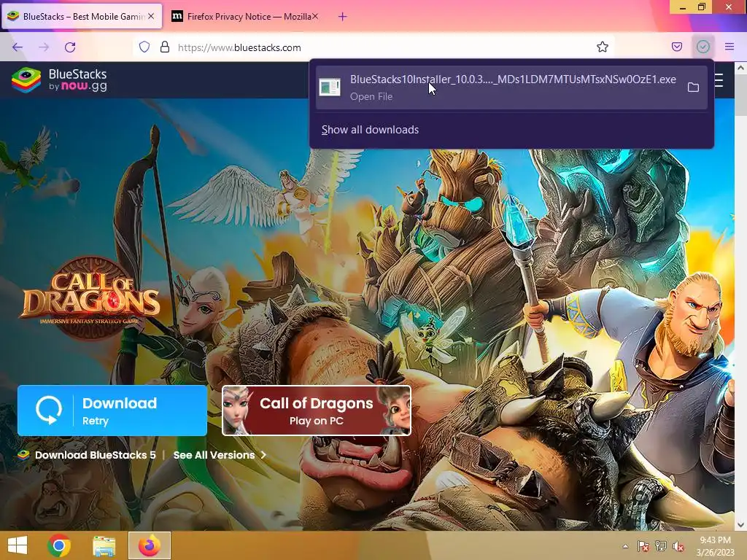The image size is (747, 560).
Task: Open File Explorer from the taskbar
Action: click(x=104, y=545)
